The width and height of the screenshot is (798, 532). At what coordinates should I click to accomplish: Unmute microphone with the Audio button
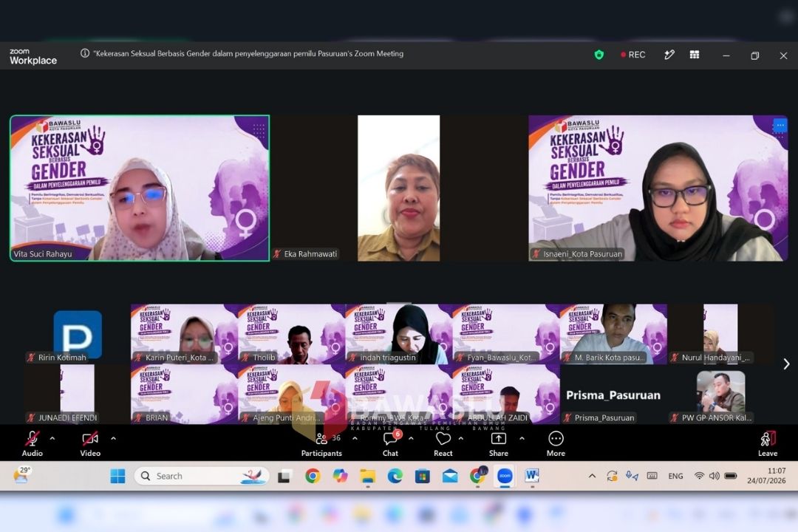(x=32, y=443)
